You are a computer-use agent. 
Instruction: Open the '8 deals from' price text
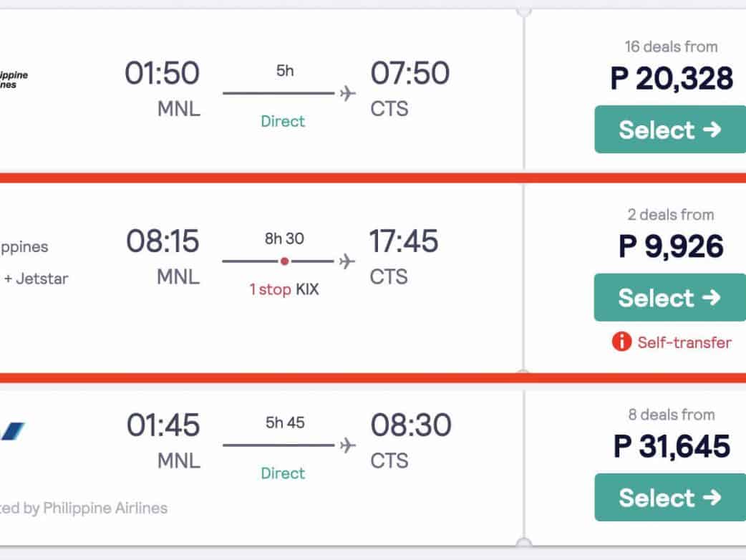tap(671, 414)
